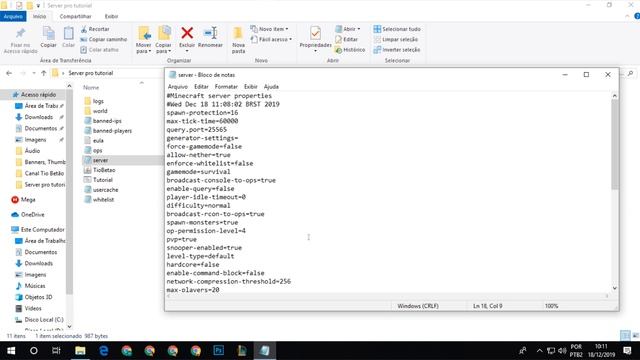Screen dimensions: 640x360
Task: Open the Notepad taskbar icon
Action: point(264,351)
